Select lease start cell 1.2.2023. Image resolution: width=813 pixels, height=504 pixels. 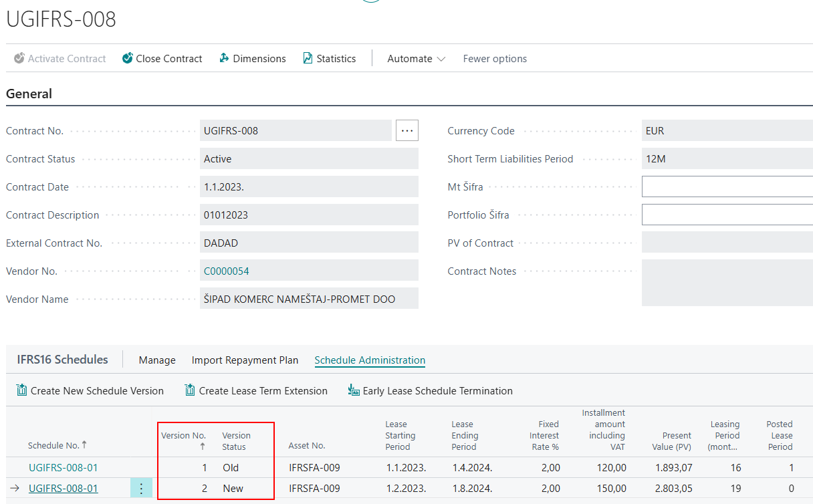(406, 489)
